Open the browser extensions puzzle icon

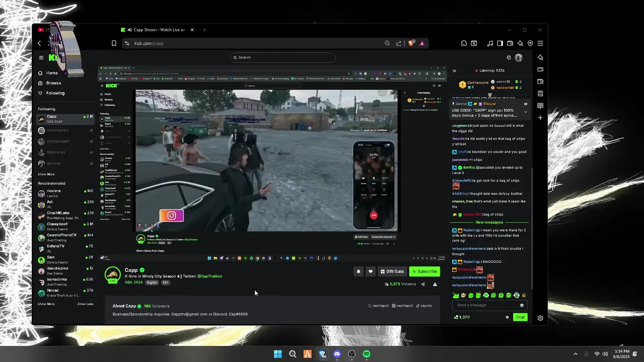coord(464,43)
